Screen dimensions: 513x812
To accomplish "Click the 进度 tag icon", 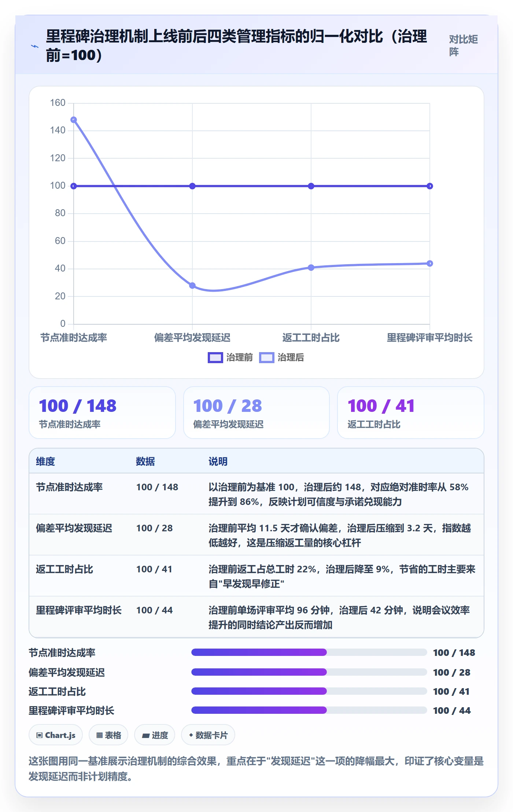I will [145, 735].
